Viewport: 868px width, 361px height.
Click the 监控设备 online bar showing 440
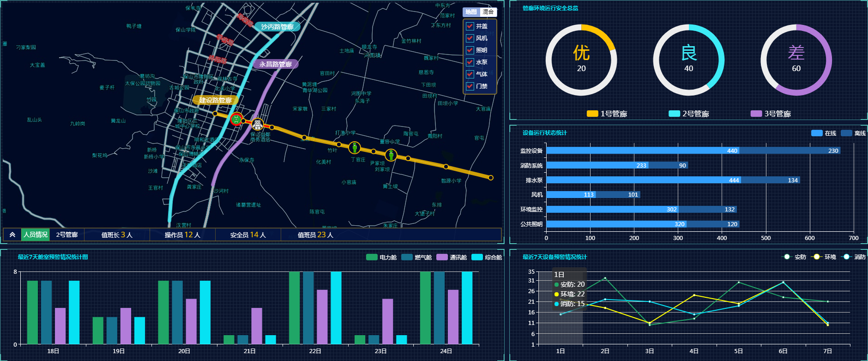[642, 150]
